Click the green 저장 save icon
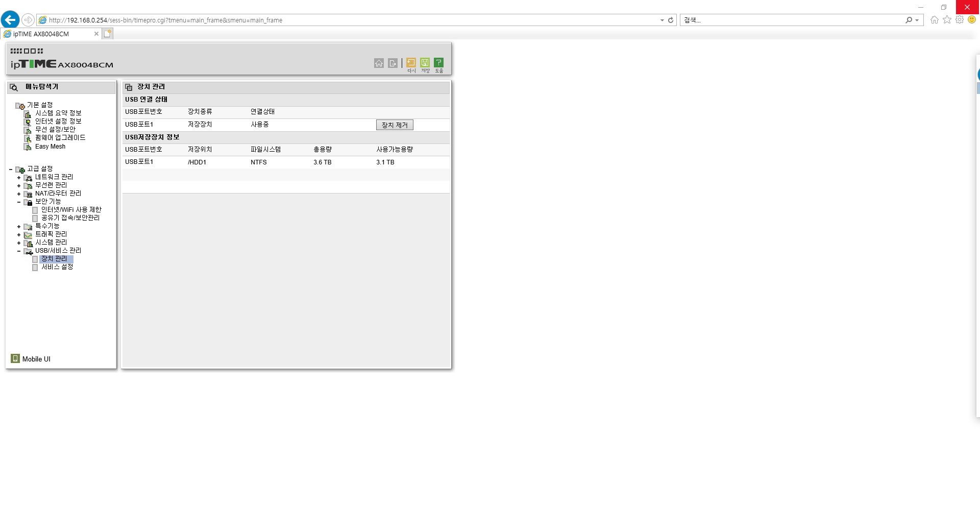The height and width of the screenshot is (531, 980). point(425,63)
